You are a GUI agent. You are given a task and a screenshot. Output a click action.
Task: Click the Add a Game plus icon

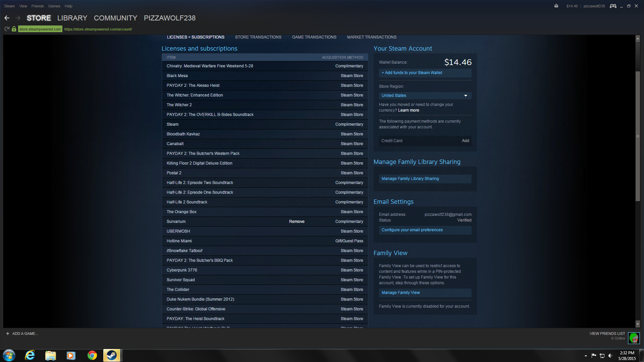pyautogui.click(x=8, y=334)
